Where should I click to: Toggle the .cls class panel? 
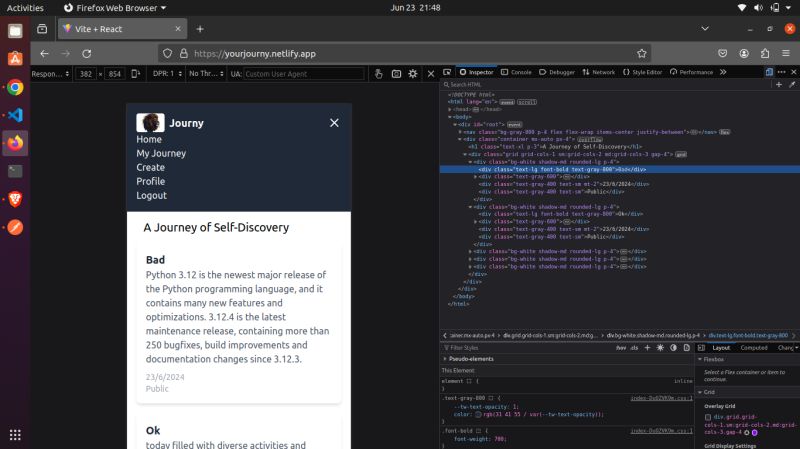point(634,347)
